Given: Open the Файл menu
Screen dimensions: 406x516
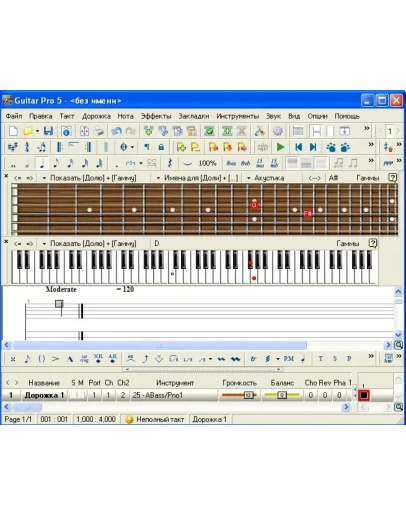Looking at the screenshot, I should click(x=14, y=116).
